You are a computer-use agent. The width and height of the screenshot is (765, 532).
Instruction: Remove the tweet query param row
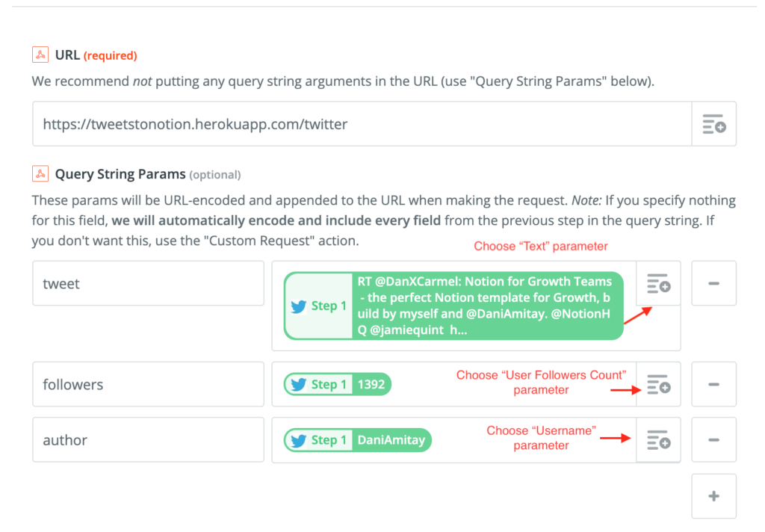[x=713, y=283]
